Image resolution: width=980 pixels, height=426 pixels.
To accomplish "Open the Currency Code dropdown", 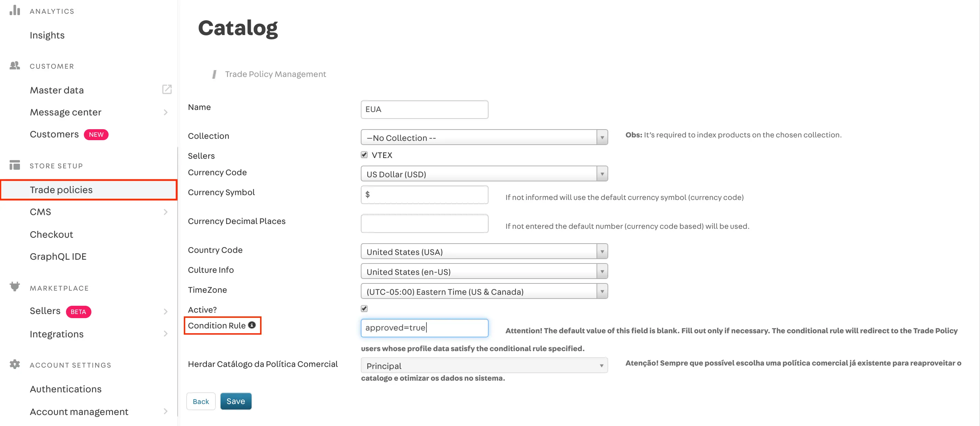I will (484, 174).
